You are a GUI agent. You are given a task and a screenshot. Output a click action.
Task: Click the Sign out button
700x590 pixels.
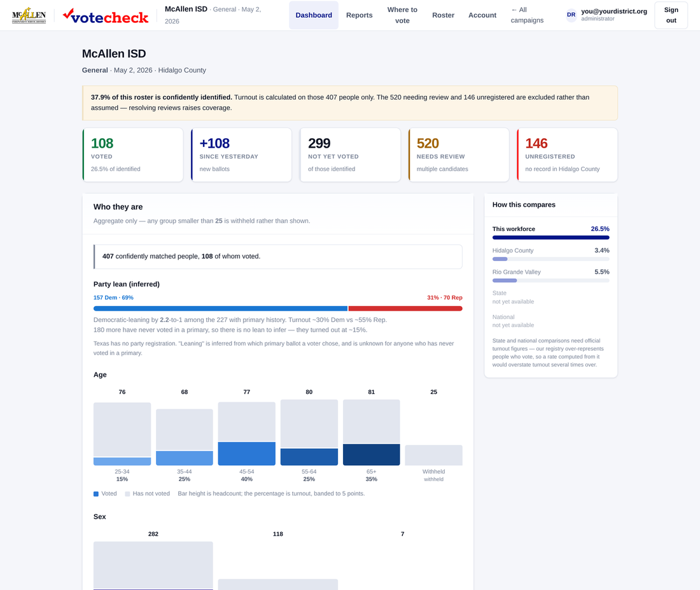coord(671,15)
